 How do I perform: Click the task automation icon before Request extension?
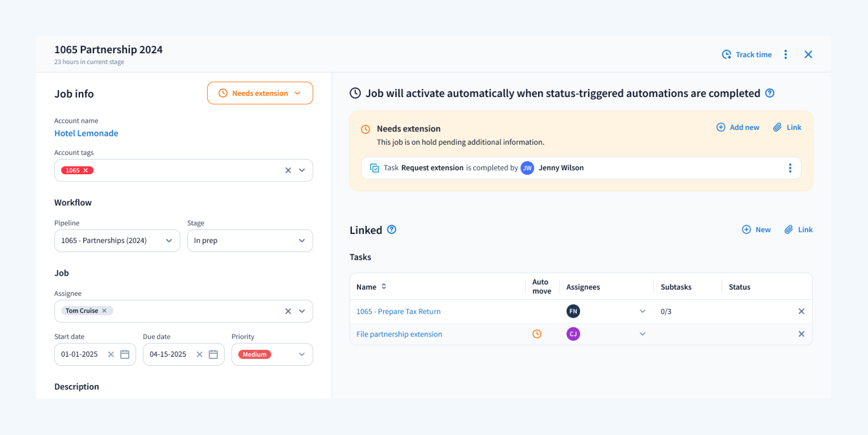point(374,168)
